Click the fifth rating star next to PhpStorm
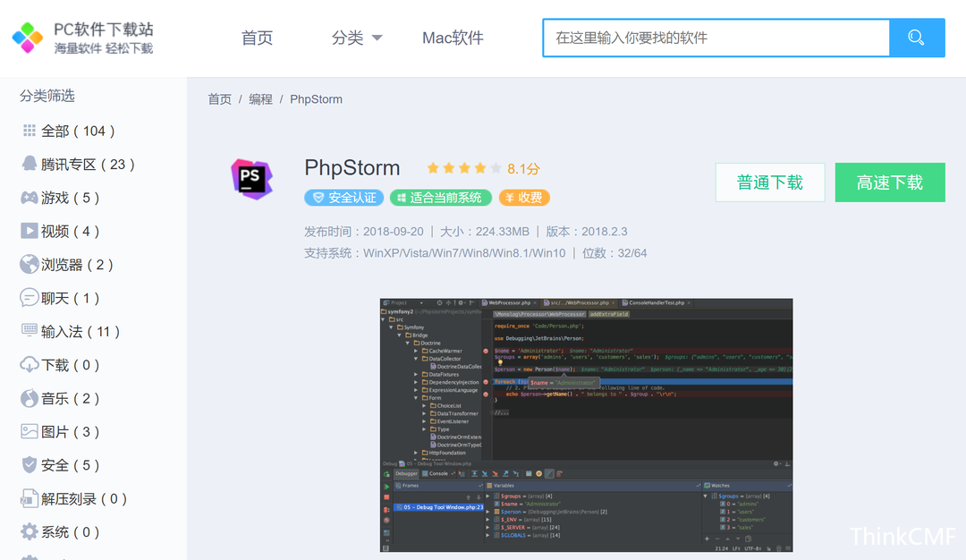 497,166
